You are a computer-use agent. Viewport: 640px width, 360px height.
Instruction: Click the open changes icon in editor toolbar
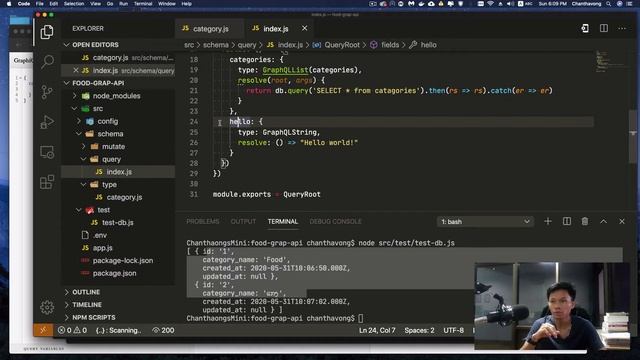(x=585, y=28)
